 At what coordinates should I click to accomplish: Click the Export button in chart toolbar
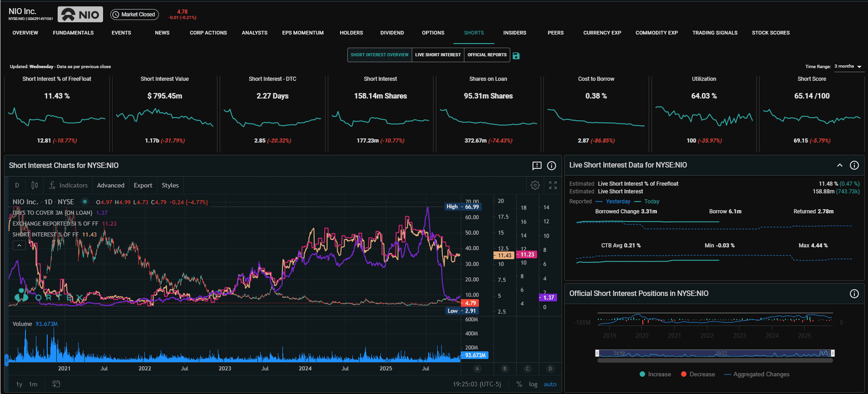143,185
